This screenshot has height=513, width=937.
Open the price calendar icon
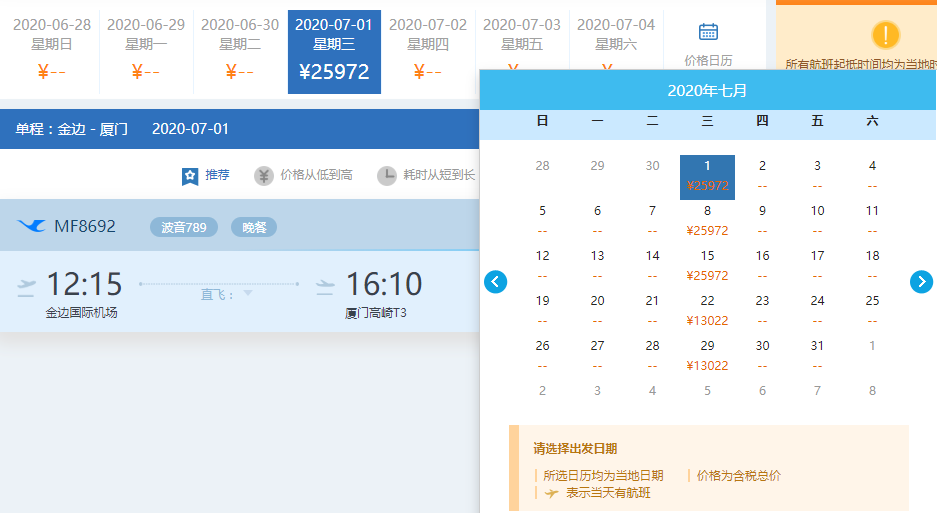pyautogui.click(x=708, y=32)
